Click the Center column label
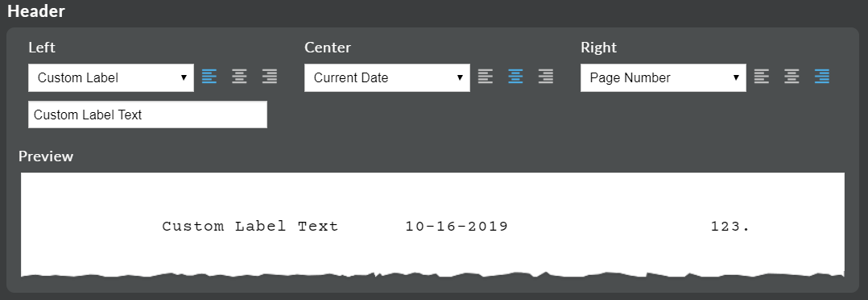Screen dimensions: 868x300 (x=328, y=48)
